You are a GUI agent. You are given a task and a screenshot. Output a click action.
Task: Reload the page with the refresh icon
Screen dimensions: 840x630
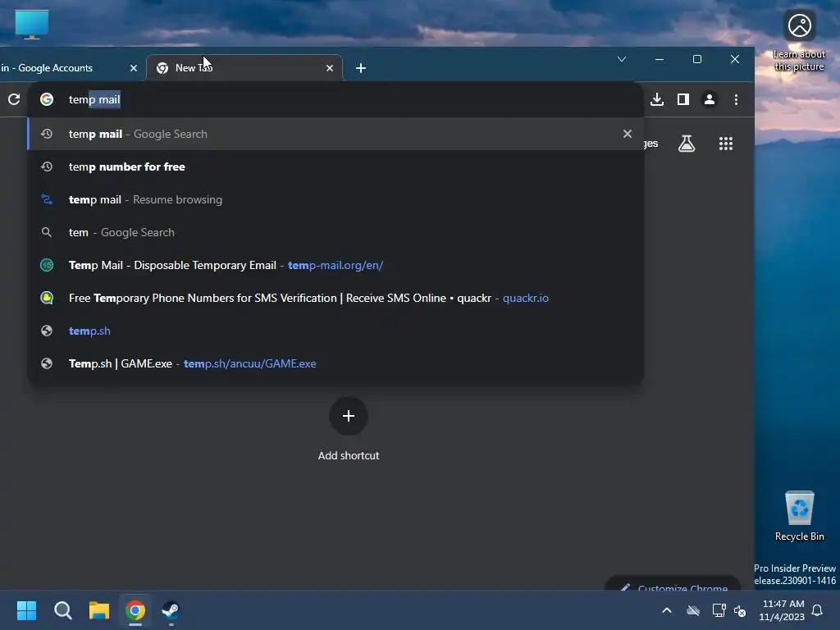click(x=14, y=99)
